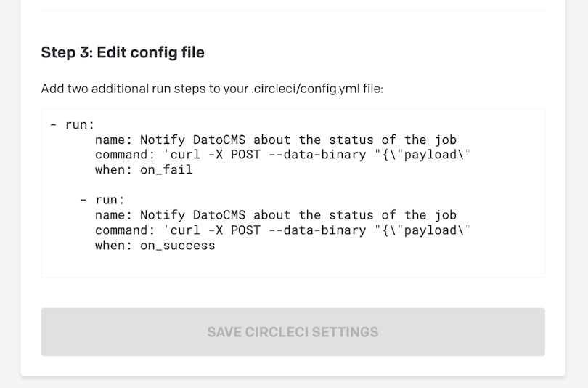The image size is (588, 388).
Task: Select the 'Step 3: Edit config file' heading
Action: pos(123,52)
